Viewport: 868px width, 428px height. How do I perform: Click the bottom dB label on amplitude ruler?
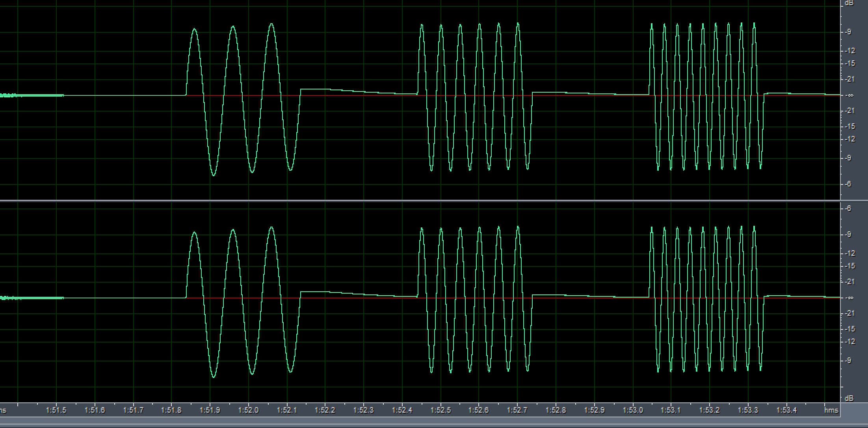849,398
